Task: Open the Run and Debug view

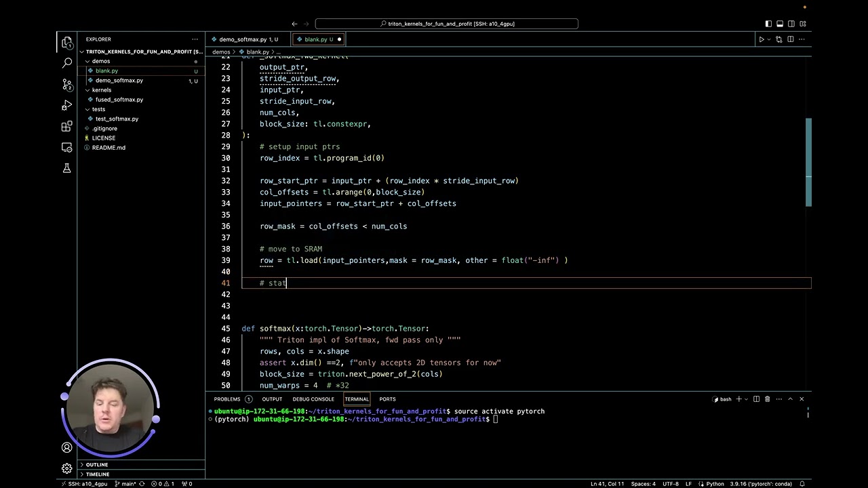Action: pyautogui.click(x=66, y=105)
